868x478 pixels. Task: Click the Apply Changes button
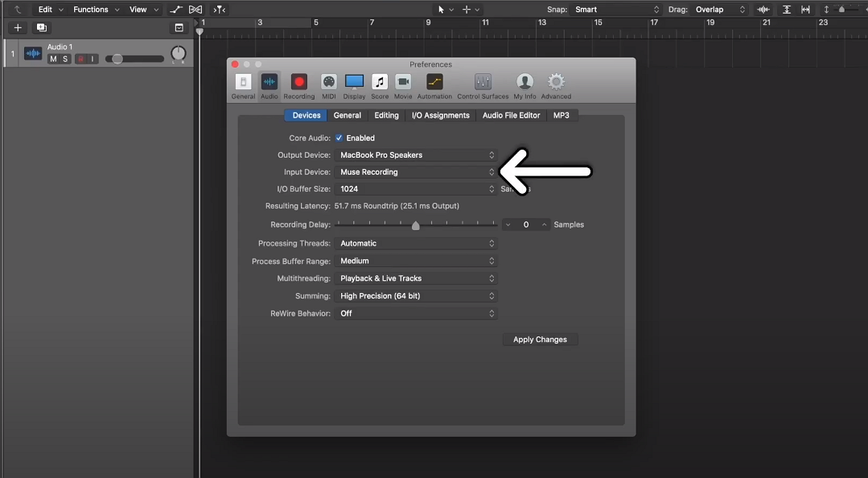coord(540,339)
